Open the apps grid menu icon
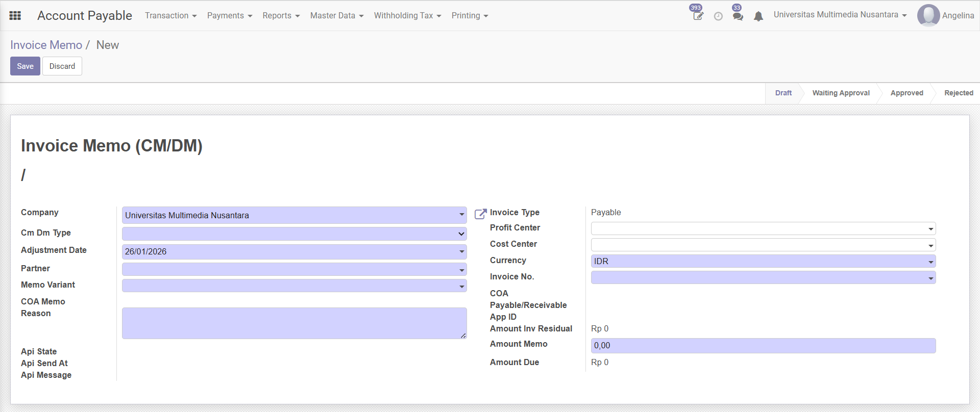The width and height of the screenshot is (980, 412). tap(15, 16)
